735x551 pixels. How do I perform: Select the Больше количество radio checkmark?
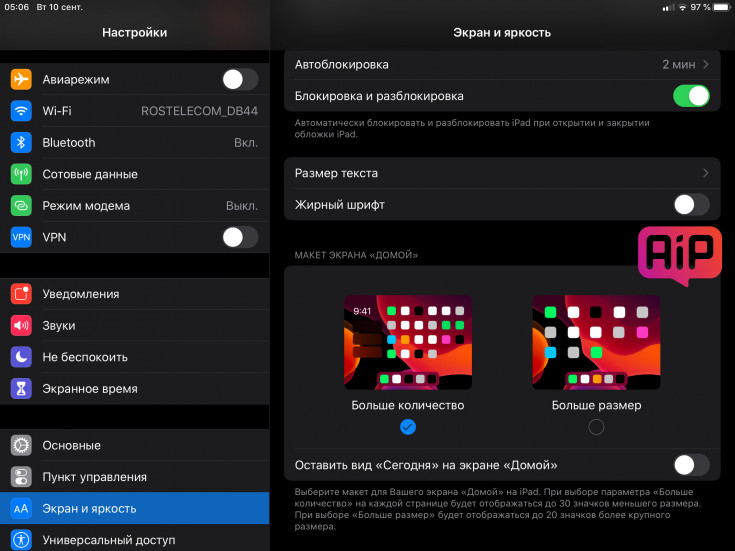[x=408, y=427]
